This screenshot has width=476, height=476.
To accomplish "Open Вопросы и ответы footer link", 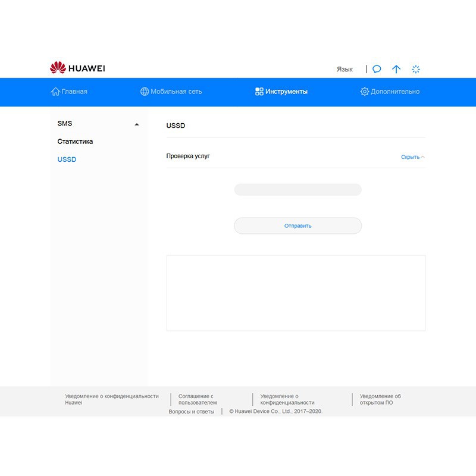I will point(191,411).
